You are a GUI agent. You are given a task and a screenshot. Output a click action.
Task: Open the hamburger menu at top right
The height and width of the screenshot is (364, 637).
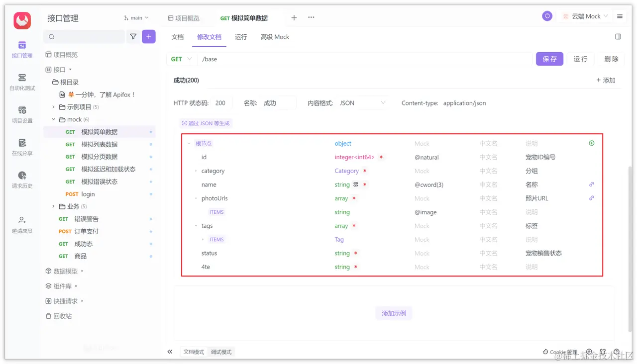point(620,15)
